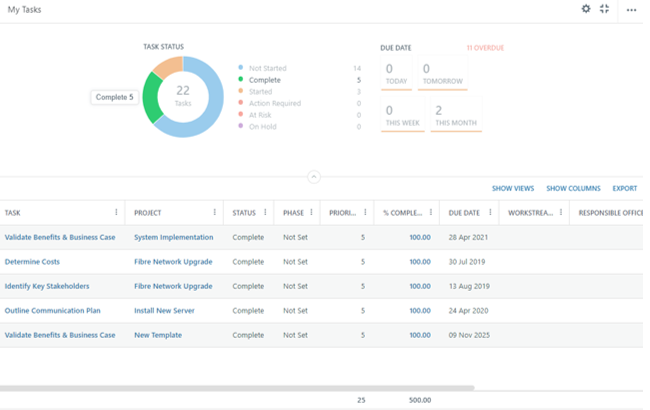Open % COMPLETE column options menu

(431, 212)
